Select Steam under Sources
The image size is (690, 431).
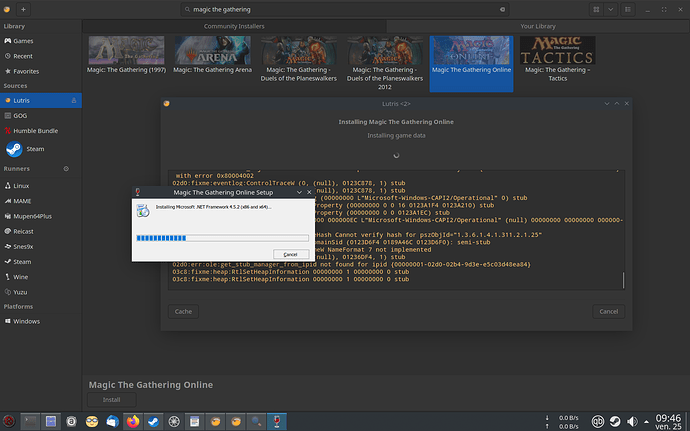click(x=40, y=149)
